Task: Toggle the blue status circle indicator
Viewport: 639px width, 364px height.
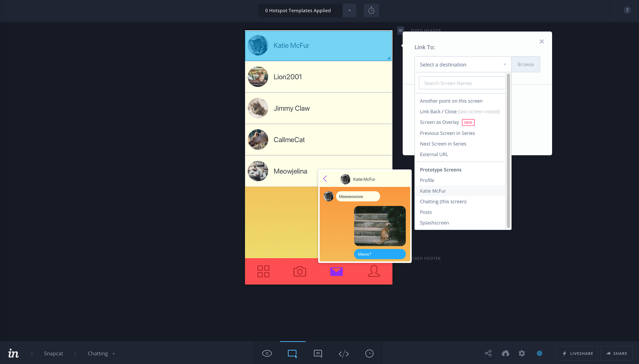Action: click(x=540, y=353)
